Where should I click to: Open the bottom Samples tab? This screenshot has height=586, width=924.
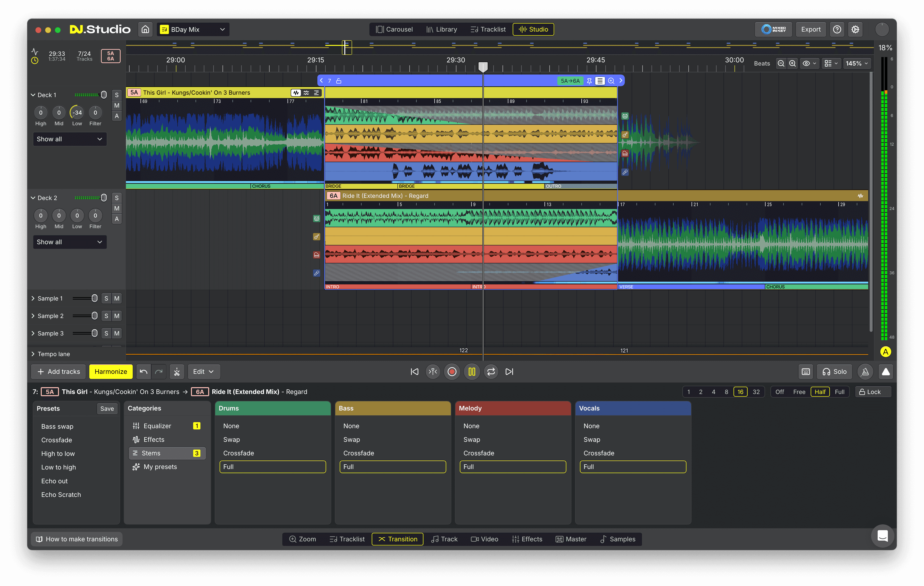pyautogui.click(x=618, y=539)
